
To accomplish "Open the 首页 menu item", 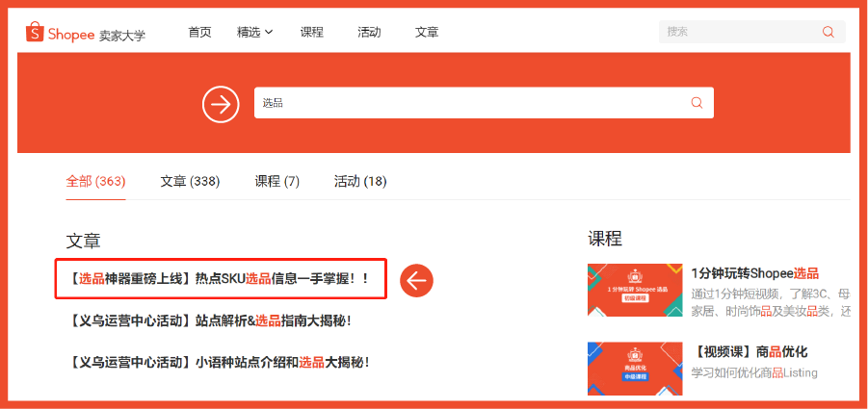I will point(199,32).
